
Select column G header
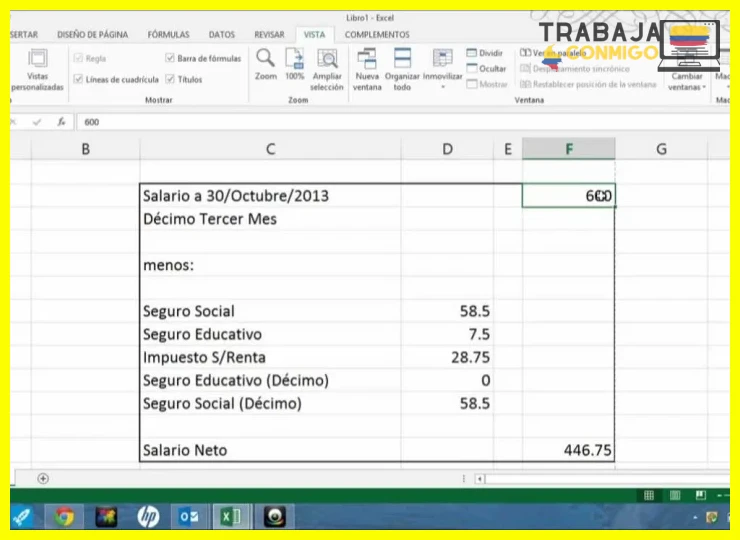[x=661, y=149]
